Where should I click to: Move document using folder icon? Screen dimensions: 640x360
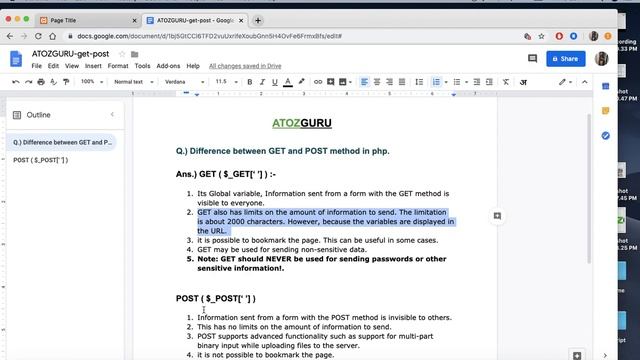(134, 54)
